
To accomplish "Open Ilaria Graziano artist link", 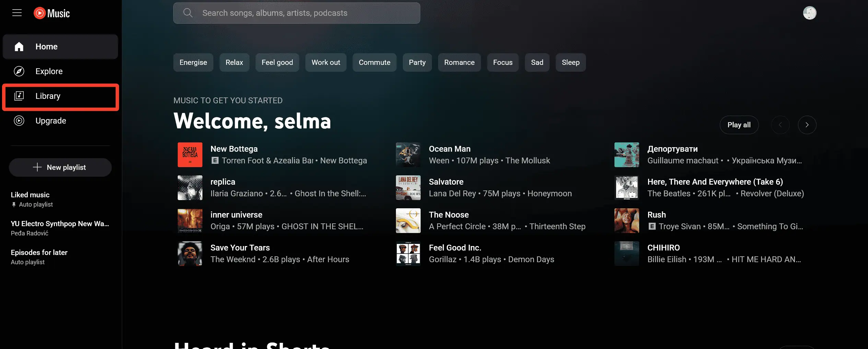I will pyautogui.click(x=237, y=194).
